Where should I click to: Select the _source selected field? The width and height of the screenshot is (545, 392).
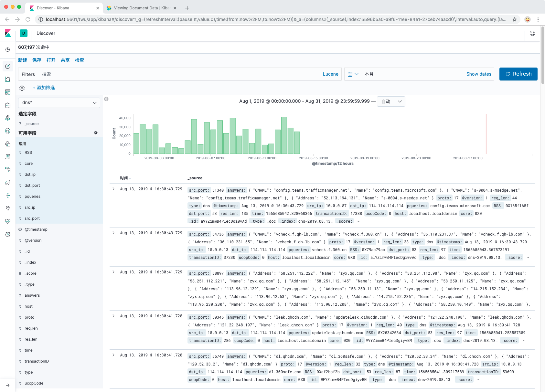point(31,124)
